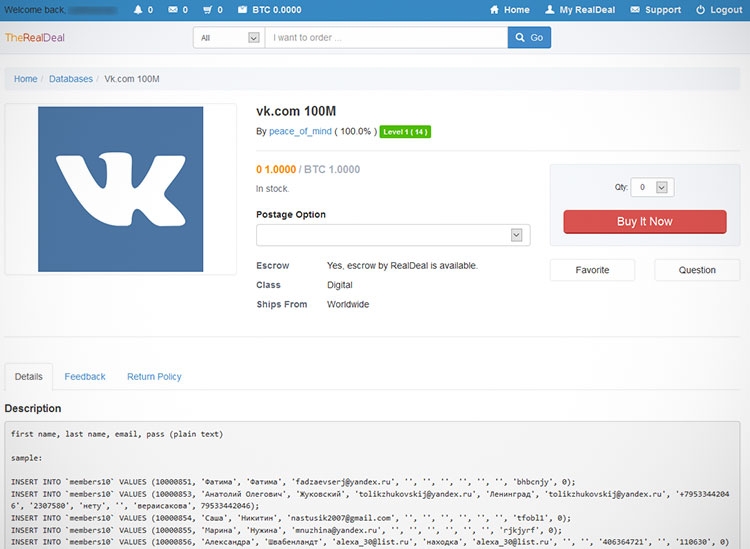Click the 'Worldwide' ships from value

coord(348,304)
